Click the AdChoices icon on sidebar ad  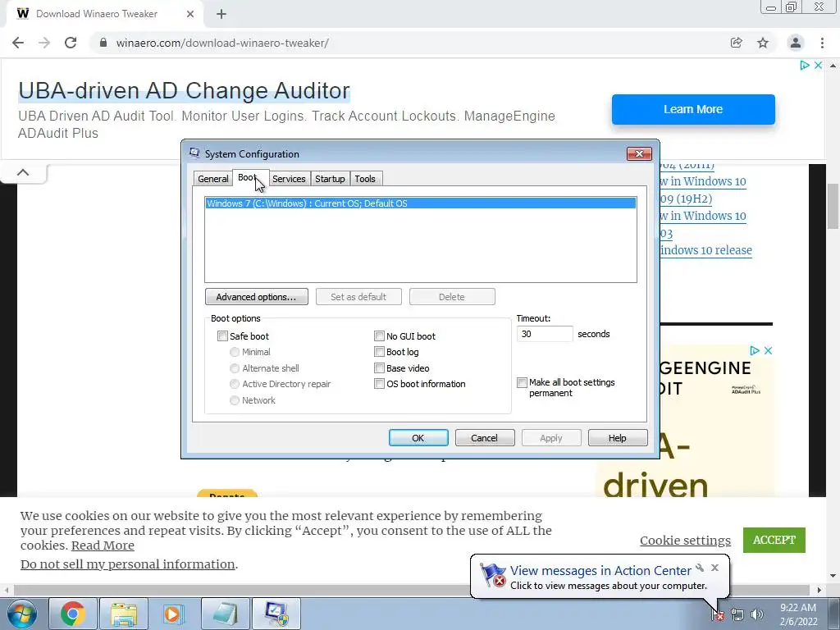pyautogui.click(x=755, y=350)
